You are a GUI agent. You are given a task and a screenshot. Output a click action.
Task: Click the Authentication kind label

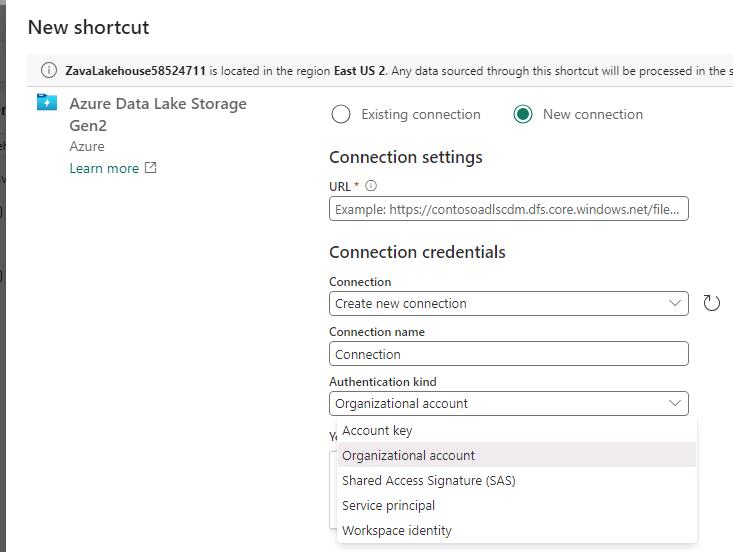(383, 382)
